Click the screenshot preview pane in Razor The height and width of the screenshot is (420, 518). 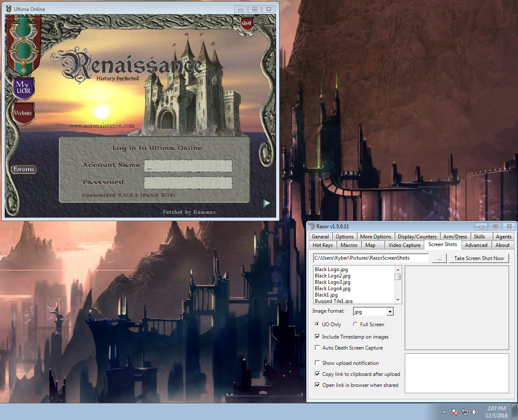[x=457, y=307]
